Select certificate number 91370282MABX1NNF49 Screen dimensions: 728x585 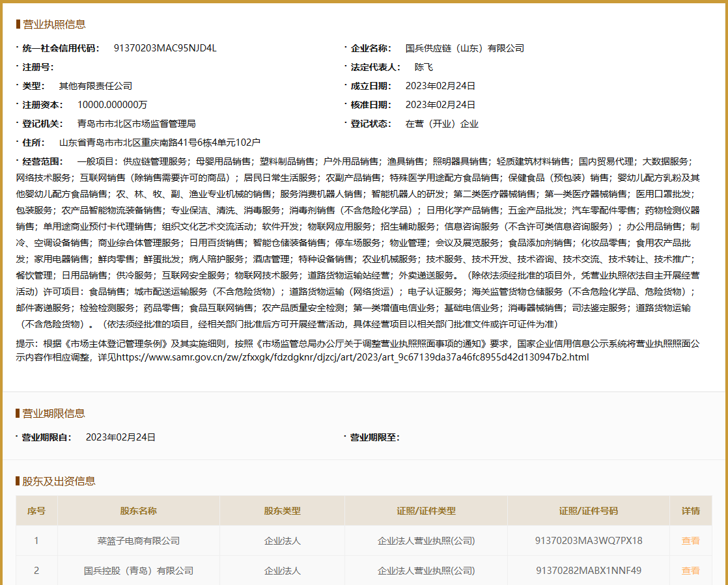click(589, 571)
